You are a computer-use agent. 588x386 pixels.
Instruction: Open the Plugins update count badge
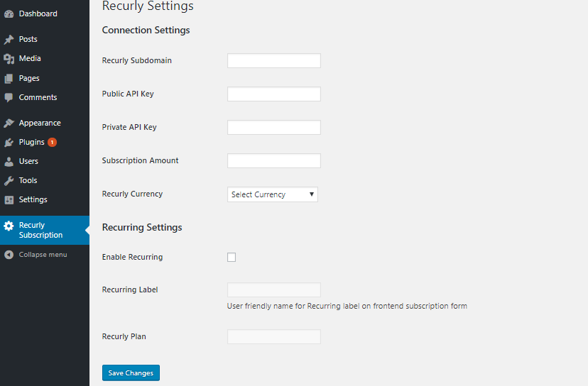click(53, 142)
